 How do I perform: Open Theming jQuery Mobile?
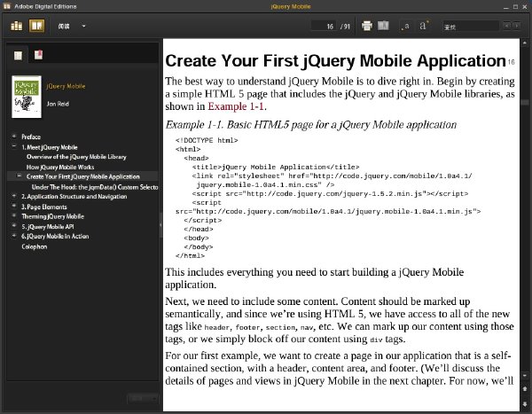(x=52, y=216)
